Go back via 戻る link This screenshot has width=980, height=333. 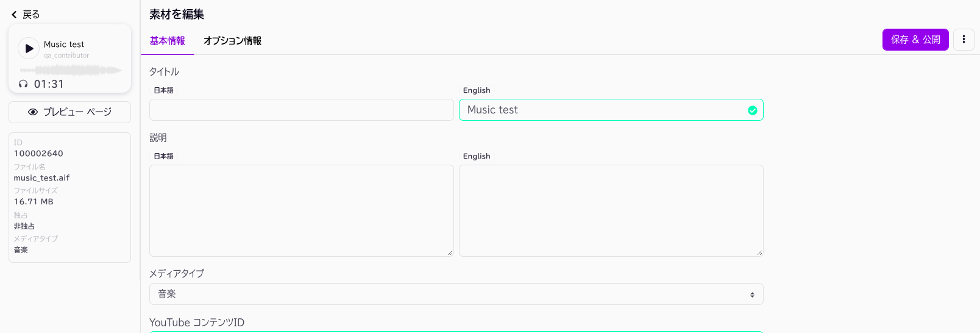pos(30,15)
